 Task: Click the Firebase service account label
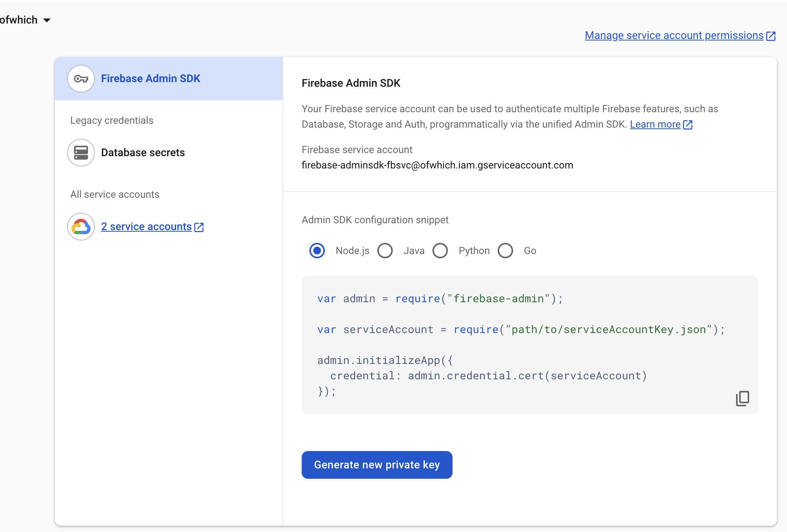[357, 150]
